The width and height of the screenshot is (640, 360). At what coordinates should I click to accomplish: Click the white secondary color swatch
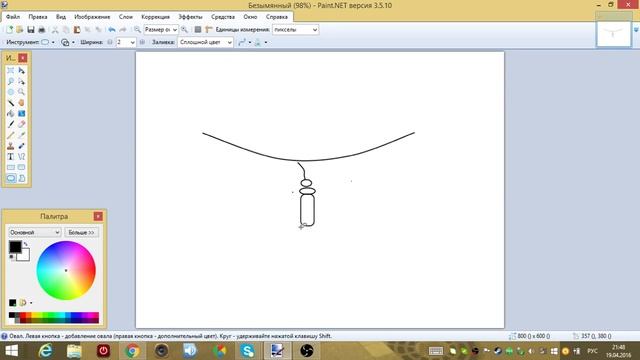tap(23, 255)
